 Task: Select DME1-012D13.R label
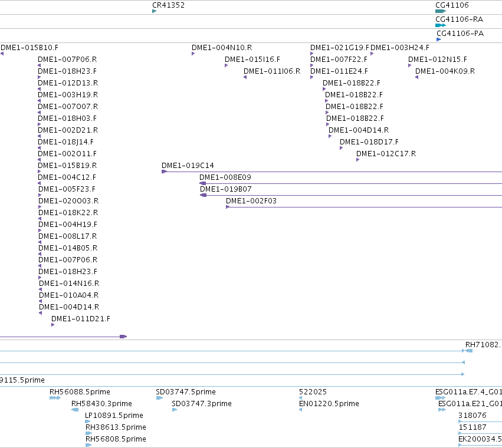tap(68, 83)
